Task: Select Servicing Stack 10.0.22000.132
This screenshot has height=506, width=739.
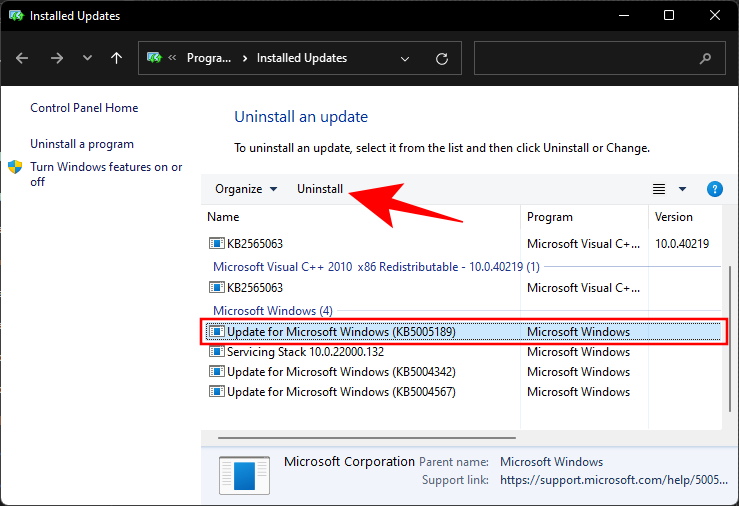Action: tap(464, 352)
